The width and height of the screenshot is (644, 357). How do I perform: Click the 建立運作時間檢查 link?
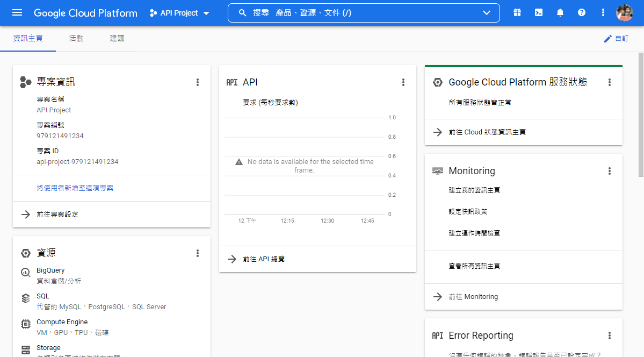coord(474,233)
